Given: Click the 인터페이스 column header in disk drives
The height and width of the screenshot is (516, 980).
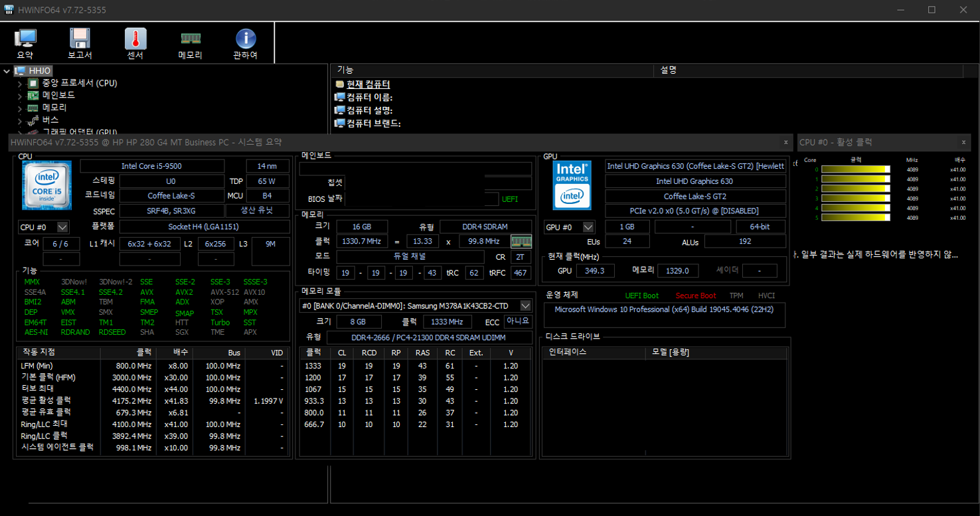Looking at the screenshot, I should click(594, 352).
